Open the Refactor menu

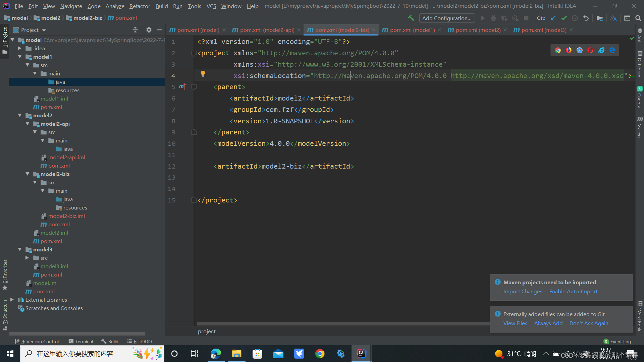140,6
